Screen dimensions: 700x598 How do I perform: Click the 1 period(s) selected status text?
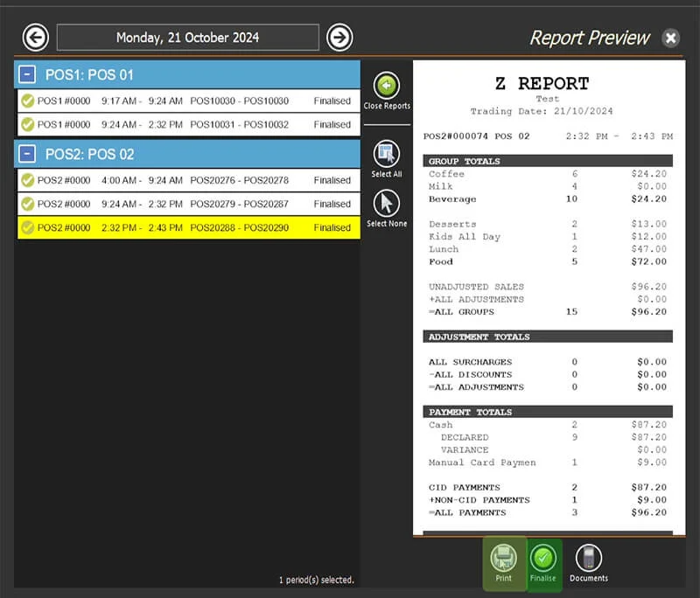tap(317, 580)
